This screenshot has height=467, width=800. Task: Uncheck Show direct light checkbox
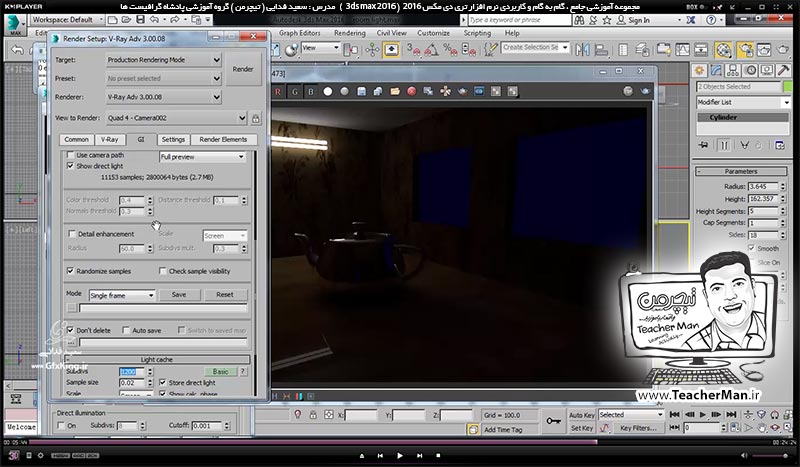tap(70, 166)
